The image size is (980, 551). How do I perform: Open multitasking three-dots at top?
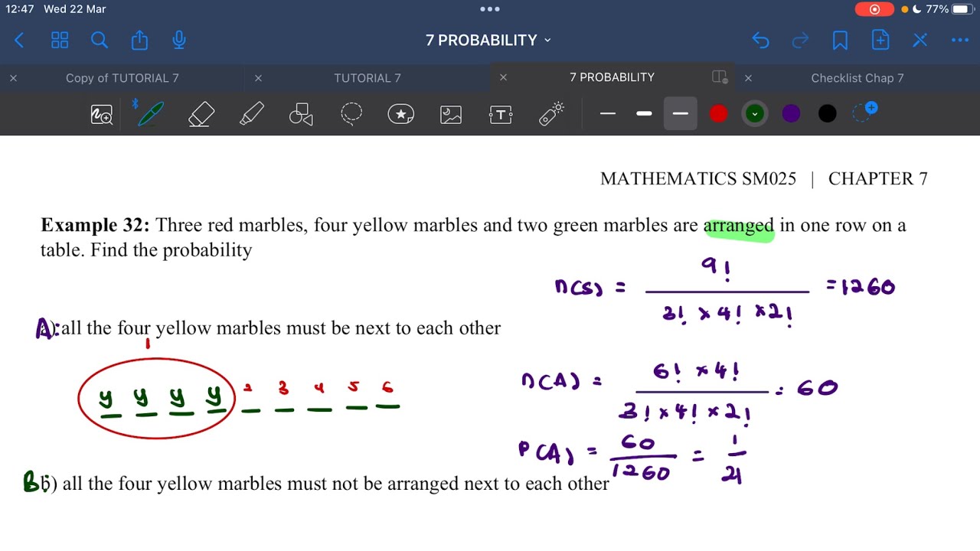(x=490, y=9)
